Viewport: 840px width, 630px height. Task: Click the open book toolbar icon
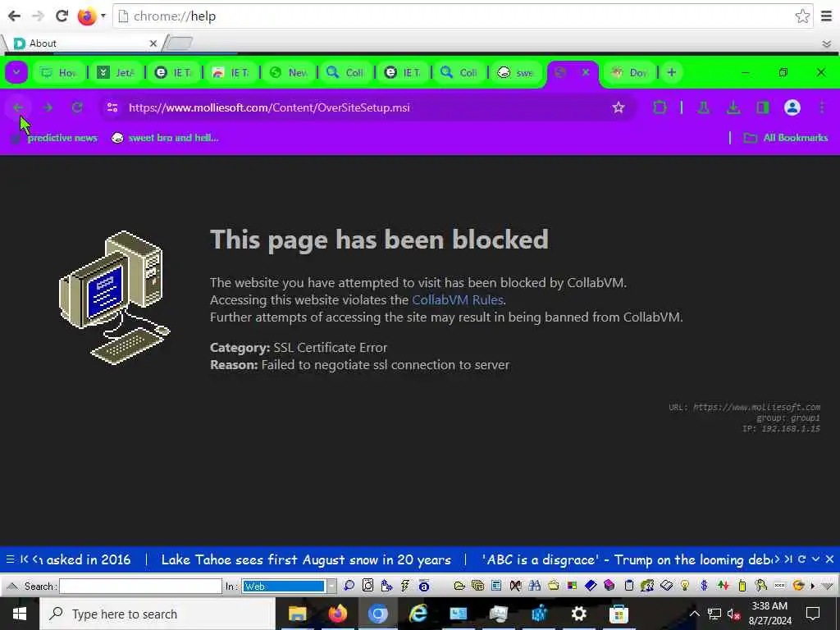point(666,586)
